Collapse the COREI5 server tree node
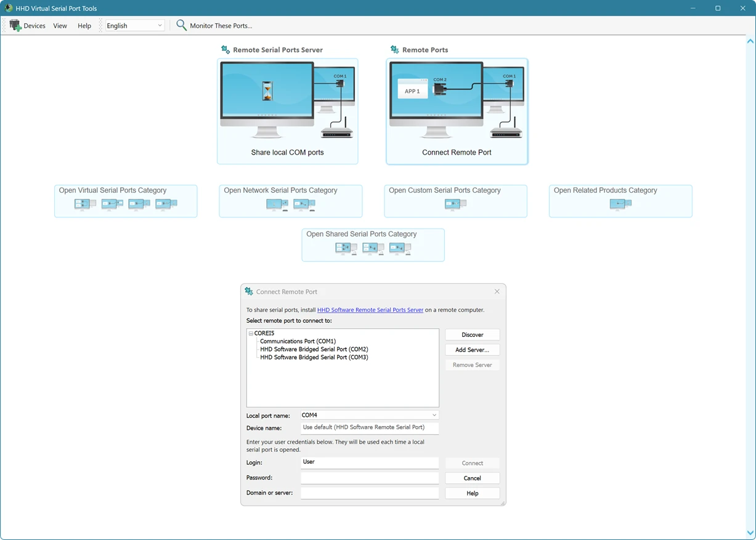Image resolution: width=756 pixels, height=540 pixels. point(251,334)
